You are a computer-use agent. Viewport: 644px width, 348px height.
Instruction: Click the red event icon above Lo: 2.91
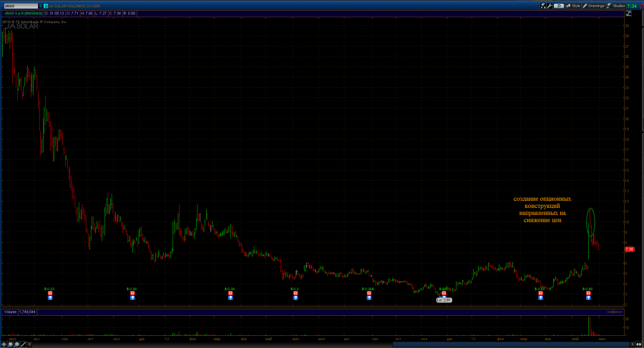[444, 293]
